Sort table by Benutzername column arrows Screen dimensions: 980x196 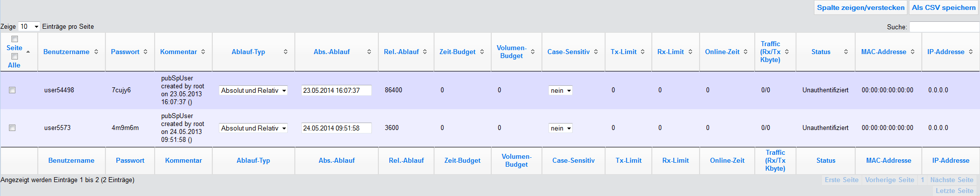pos(96,52)
